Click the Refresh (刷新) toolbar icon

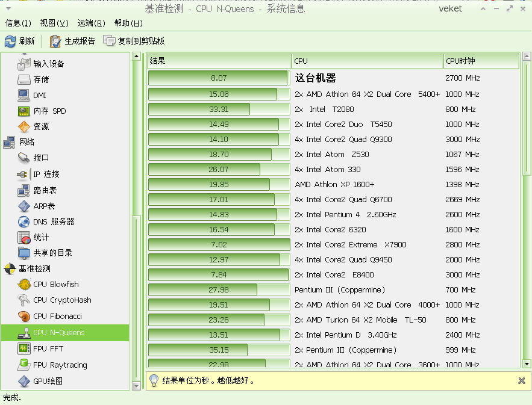tap(10, 42)
